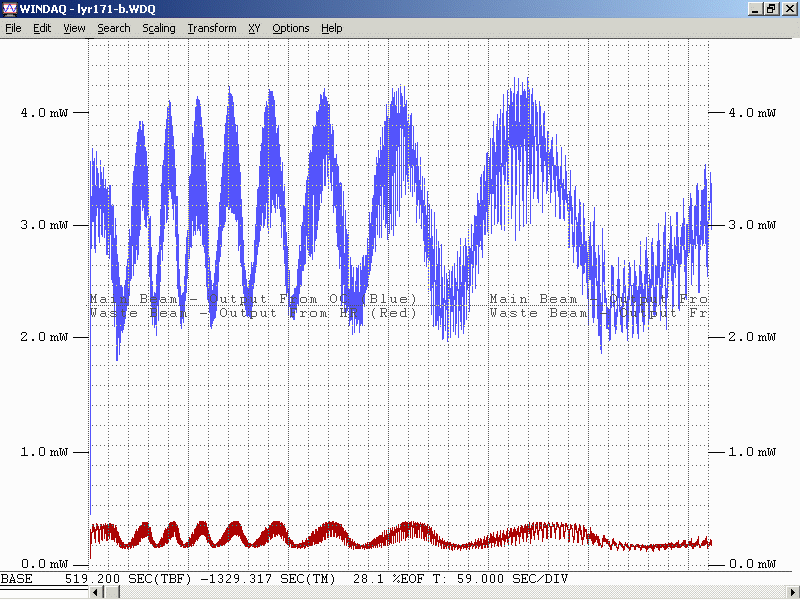Image resolution: width=800 pixels, height=600 pixels.
Task: Minimize the WINDAQ window
Action: point(755,9)
